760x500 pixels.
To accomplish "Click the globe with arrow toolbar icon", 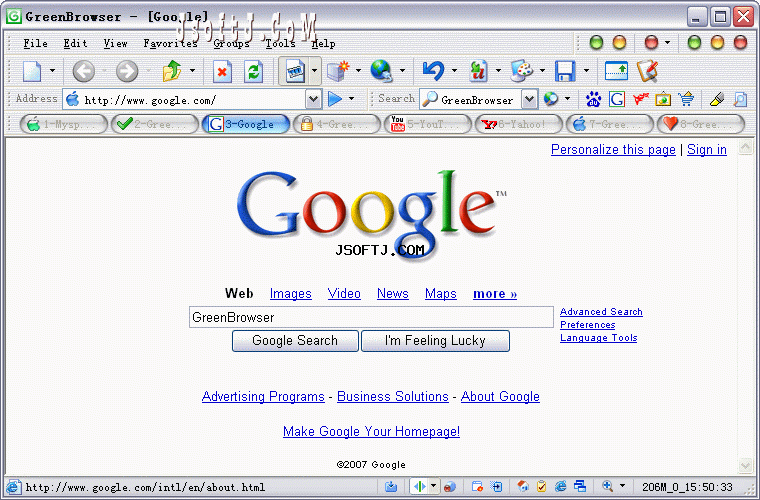I will (x=382, y=71).
